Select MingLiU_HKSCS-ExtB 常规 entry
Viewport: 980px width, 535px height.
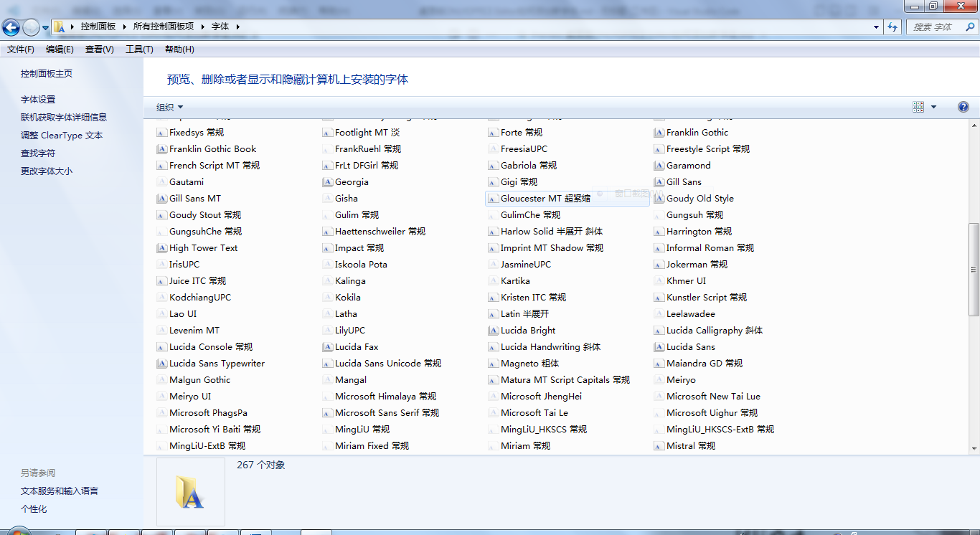click(720, 429)
